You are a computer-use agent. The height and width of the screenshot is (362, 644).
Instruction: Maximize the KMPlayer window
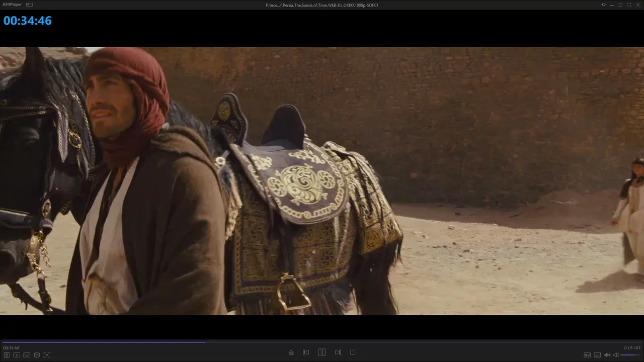620,5
